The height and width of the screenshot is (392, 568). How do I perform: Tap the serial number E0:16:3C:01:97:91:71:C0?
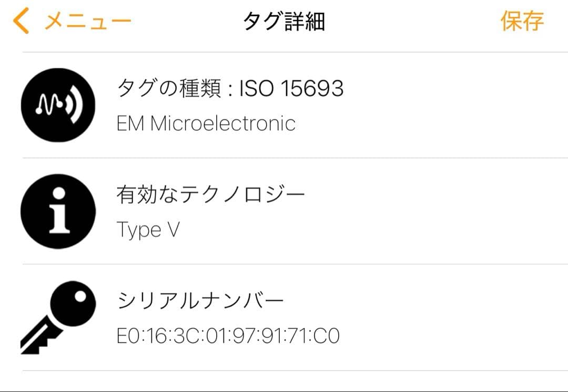point(228,336)
